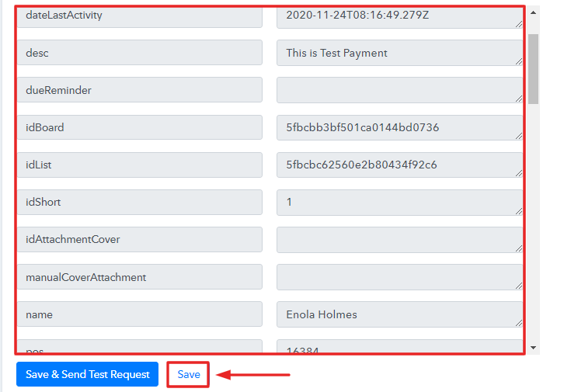
Task: Click the empty dueReminder value field
Action: tap(399, 90)
